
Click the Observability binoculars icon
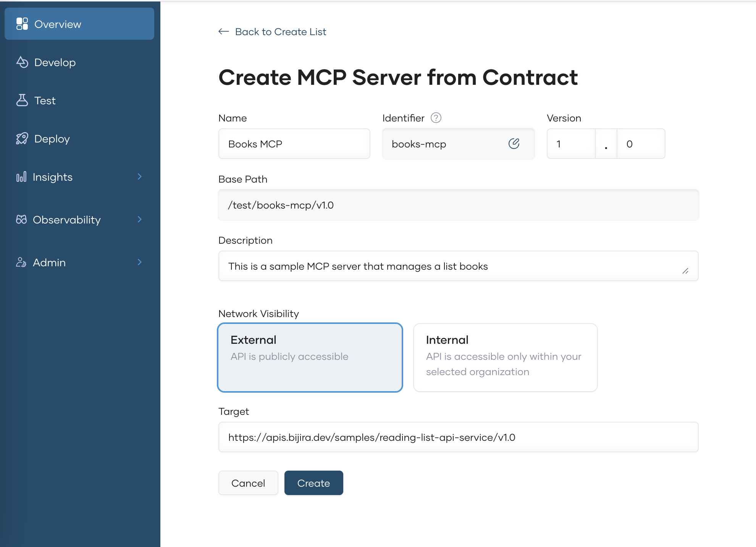coord(21,219)
